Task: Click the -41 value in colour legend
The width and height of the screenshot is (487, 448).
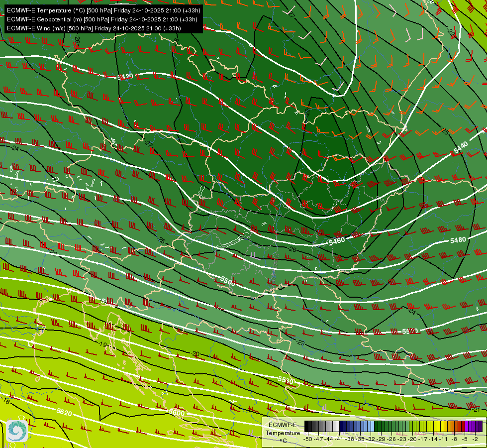Action: click(x=339, y=439)
